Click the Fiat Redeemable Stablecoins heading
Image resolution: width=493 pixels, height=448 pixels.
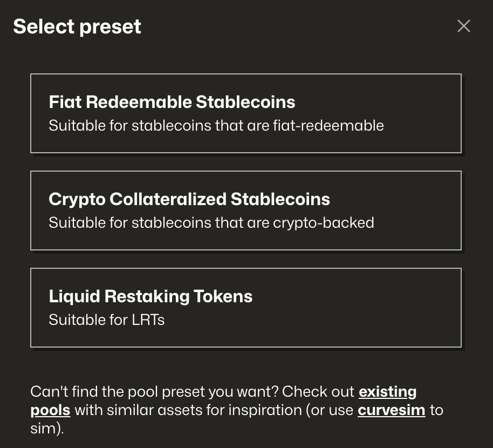pyautogui.click(x=172, y=102)
